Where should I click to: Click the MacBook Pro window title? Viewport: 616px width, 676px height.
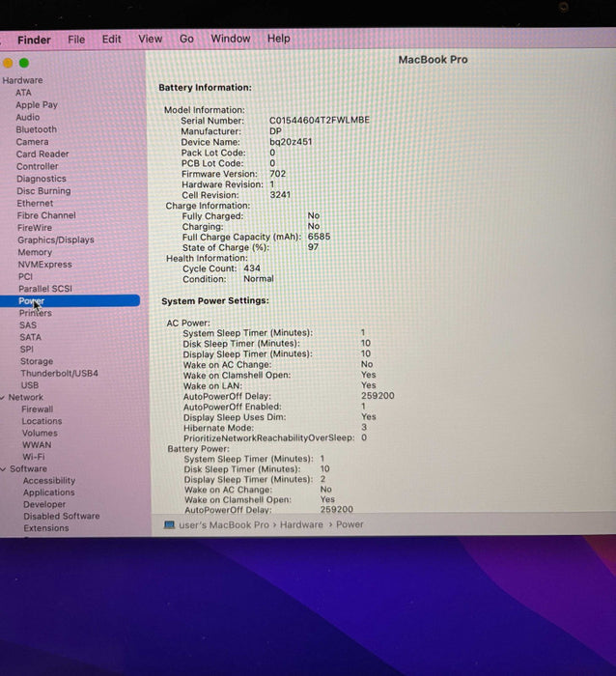(433, 60)
